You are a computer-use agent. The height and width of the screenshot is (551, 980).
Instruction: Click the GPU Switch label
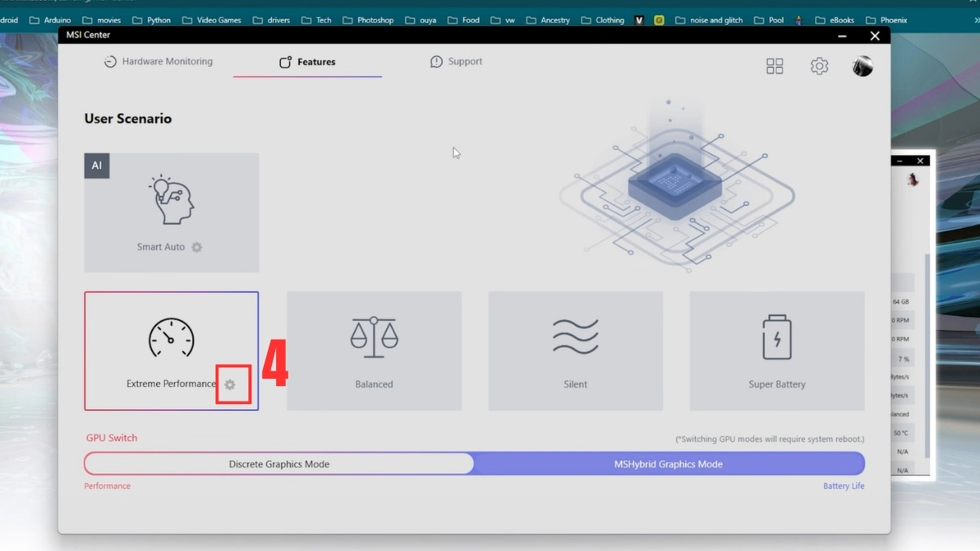click(x=112, y=438)
